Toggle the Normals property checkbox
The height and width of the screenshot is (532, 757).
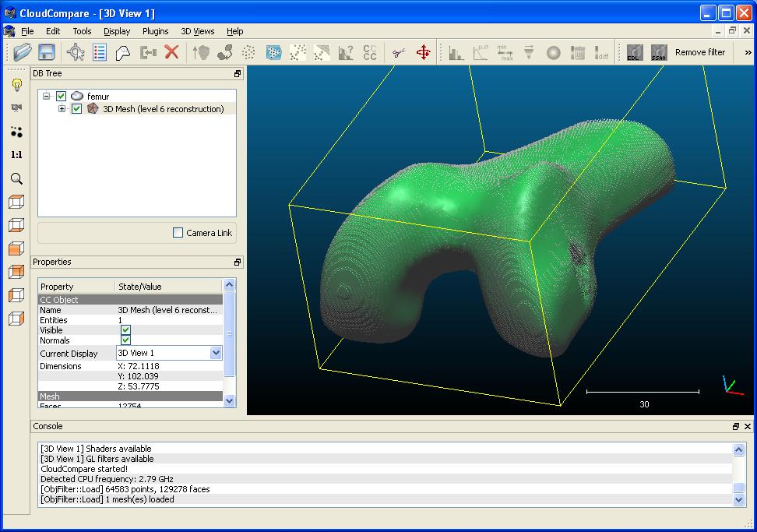click(x=125, y=340)
